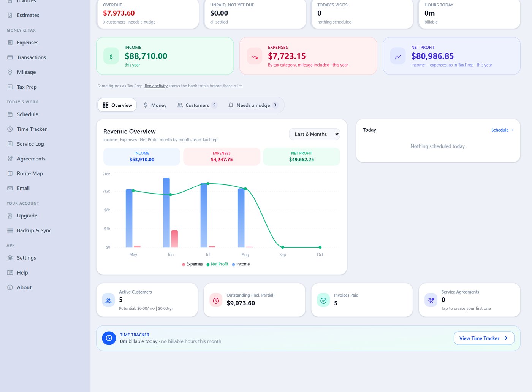
Task: Toggle Expenses series in chart legend
Action: tap(192, 264)
